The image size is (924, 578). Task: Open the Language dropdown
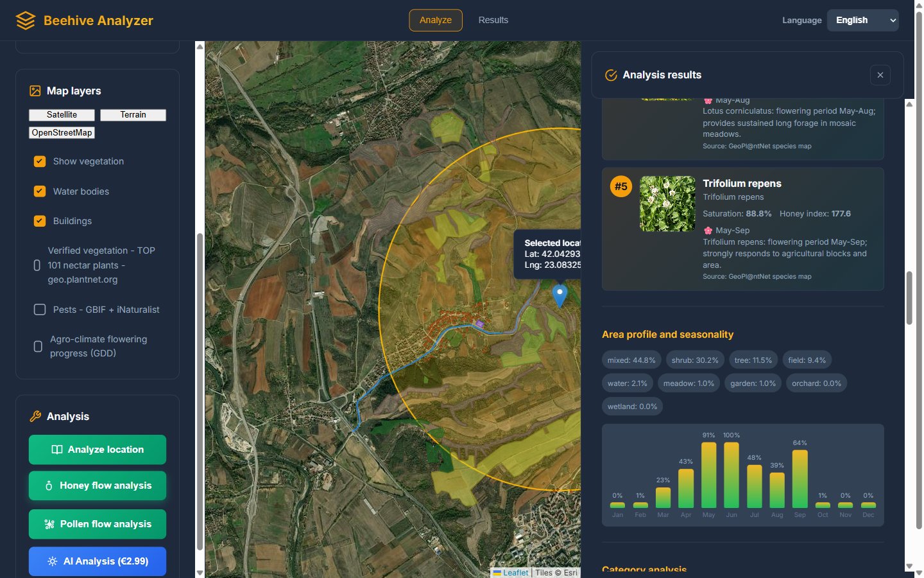coord(862,21)
